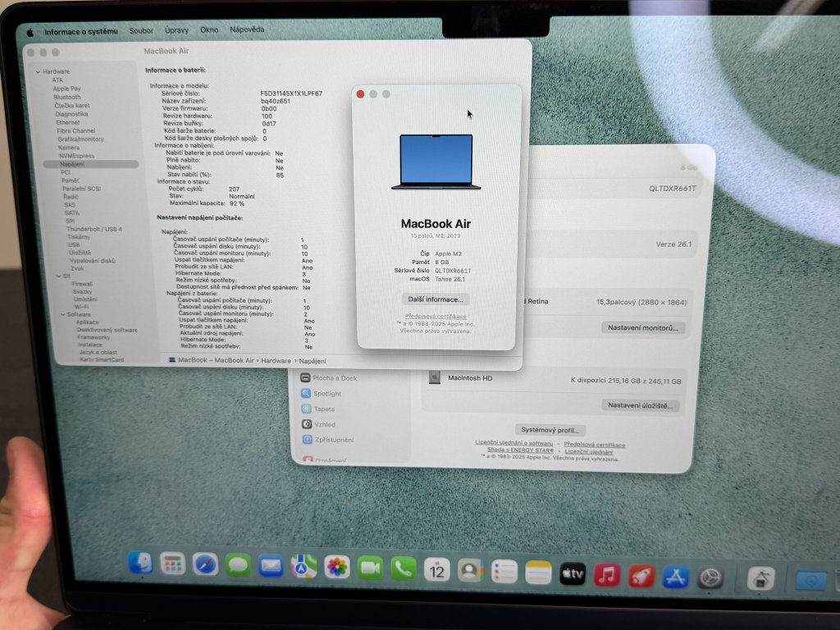The height and width of the screenshot is (630, 840).
Task: Collapse the Software section in sidebar
Action: [x=62, y=314]
